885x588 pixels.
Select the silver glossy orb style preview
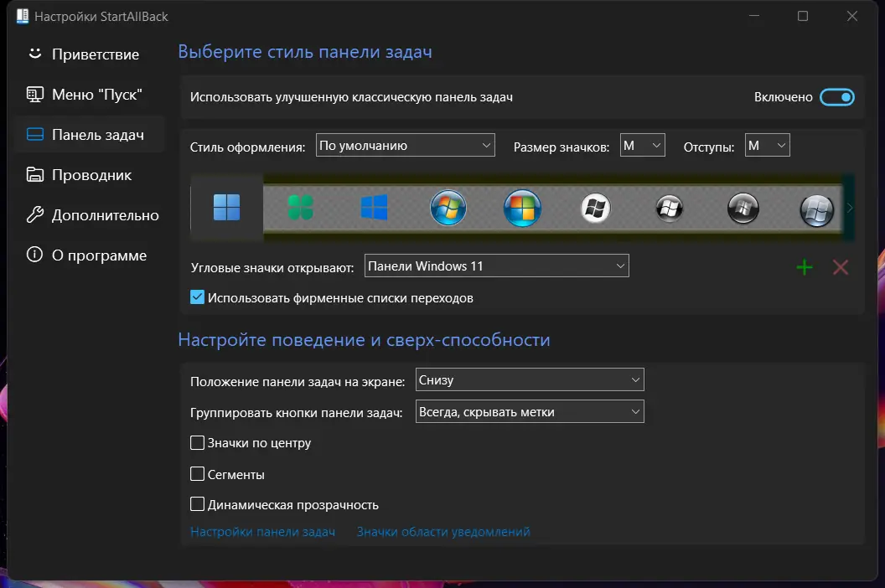815,208
